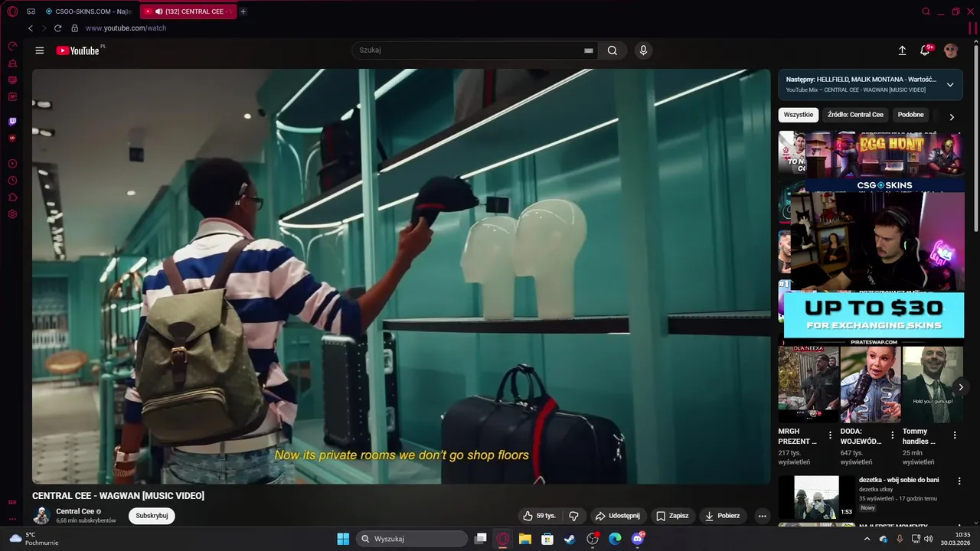
Task: Open Settings gear icon in sidebar
Action: [x=12, y=214]
